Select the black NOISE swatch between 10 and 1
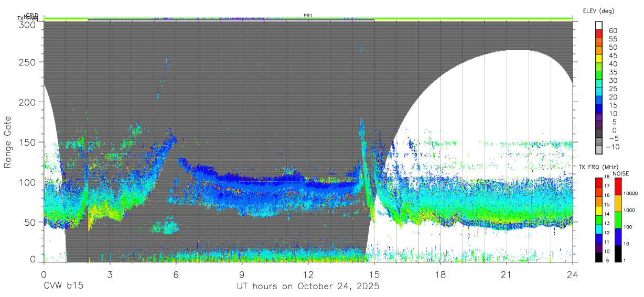 (617, 254)
